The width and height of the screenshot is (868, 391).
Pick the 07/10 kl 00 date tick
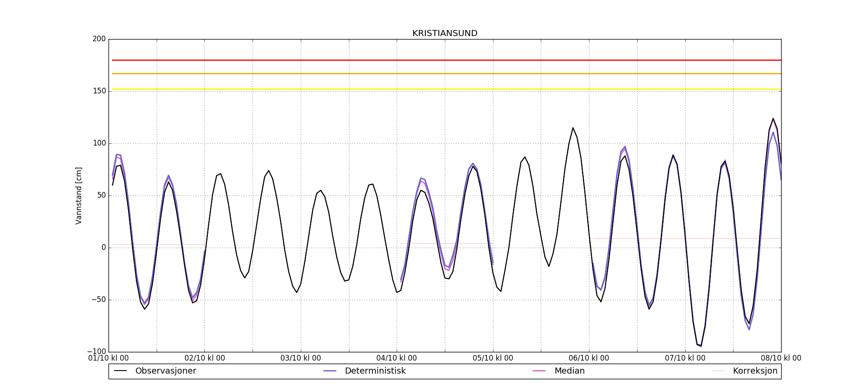[x=685, y=358]
